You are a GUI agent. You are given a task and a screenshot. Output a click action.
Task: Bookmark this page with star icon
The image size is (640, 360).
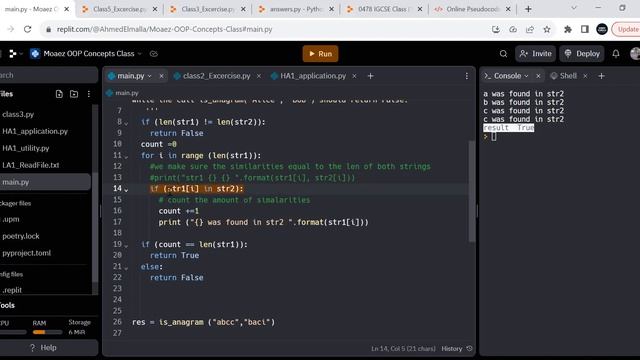point(547,29)
